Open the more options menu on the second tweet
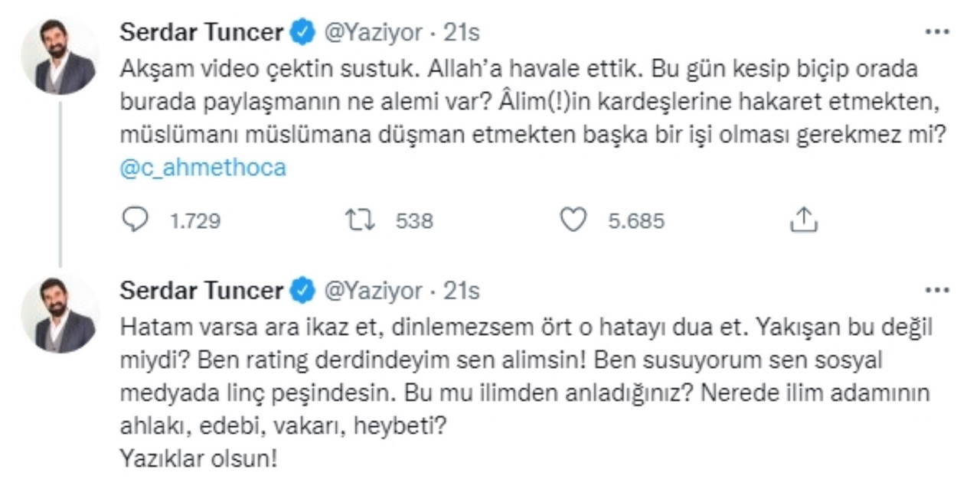Image resolution: width=980 pixels, height=479 pixels. point(937,292)
